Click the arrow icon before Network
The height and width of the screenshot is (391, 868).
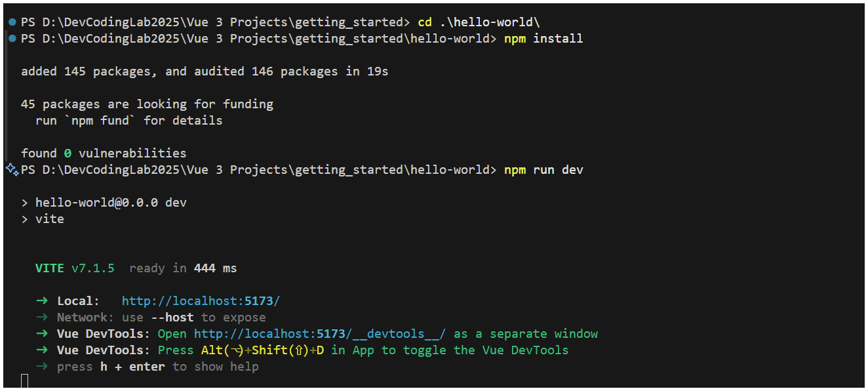tap(42, 318)
